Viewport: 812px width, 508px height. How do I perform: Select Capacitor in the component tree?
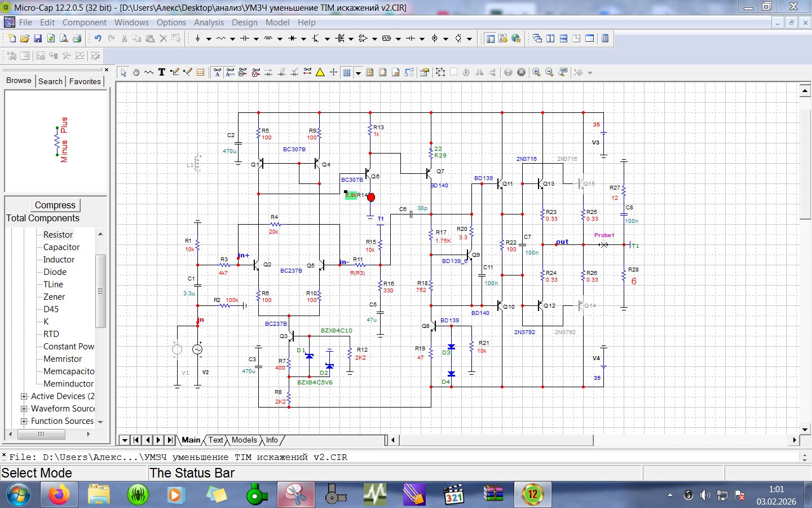click(61, 247)
